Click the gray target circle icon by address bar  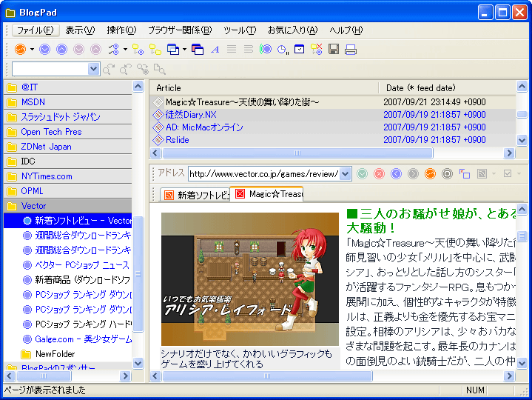click(447, 174)
